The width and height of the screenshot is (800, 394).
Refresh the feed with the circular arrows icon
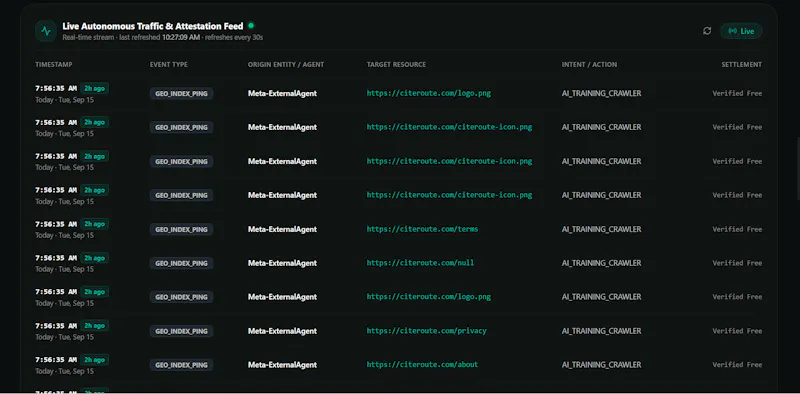[x=707, y=31]
